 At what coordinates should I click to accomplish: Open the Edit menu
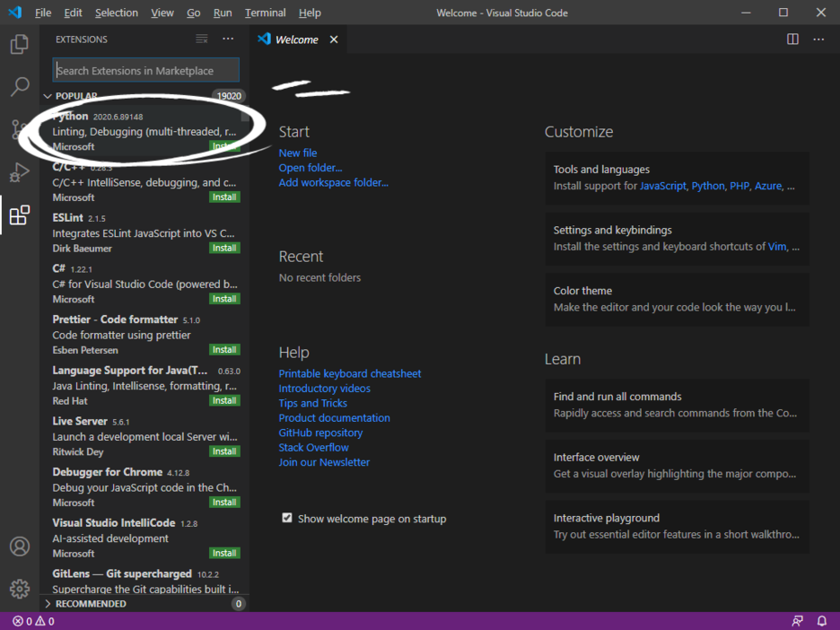pyautogui.click(x=73, y=13)
